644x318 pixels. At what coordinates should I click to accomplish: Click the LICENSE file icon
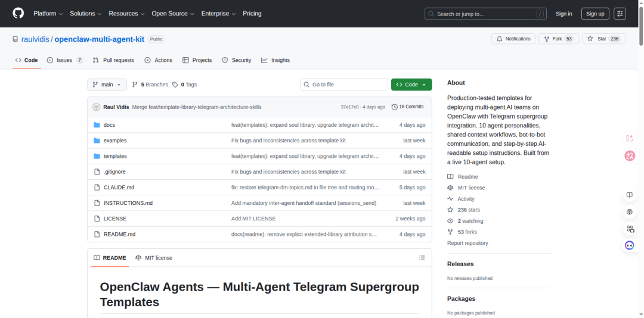pos(97,219)
